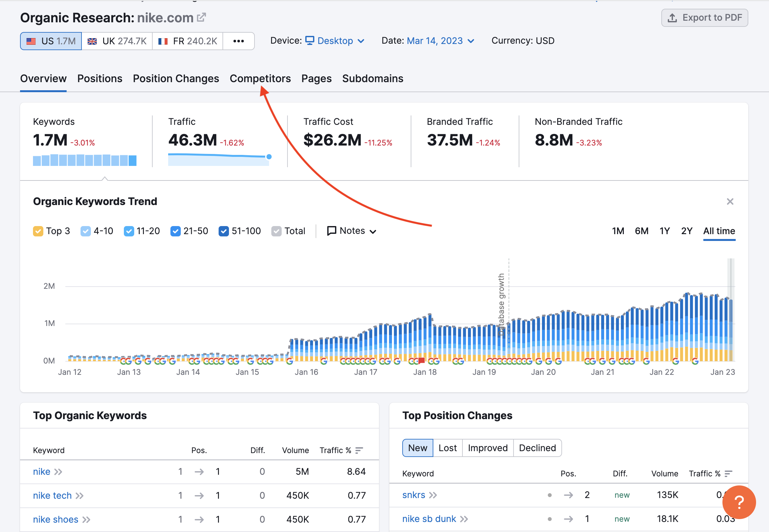Click the blue endpoint of the Traffic sparkline
The height and width of the screenshot is (532, 769).
tap(269, 157)
